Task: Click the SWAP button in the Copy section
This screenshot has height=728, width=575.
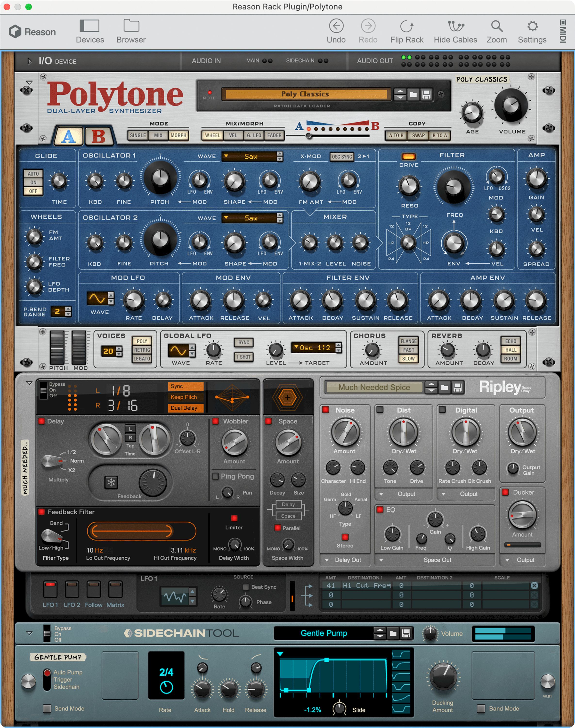Action: pyautogui.click(x=418, y=135)
